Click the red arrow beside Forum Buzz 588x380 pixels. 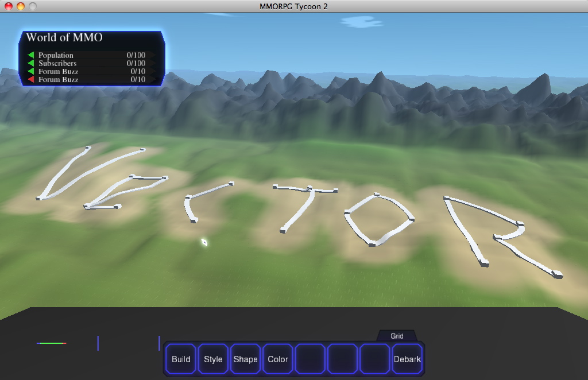tap(31, 79)
